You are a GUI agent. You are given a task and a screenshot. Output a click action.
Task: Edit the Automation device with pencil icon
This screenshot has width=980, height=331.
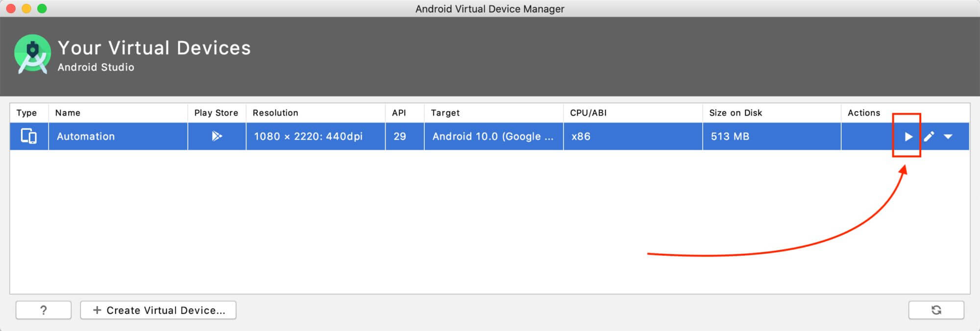click(929, 137)
